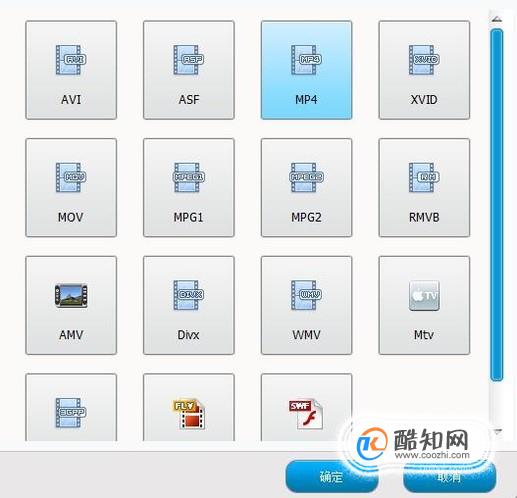Screen dimensions: 517x498
Task: Click the scrollbar down arrow
Action: tap(497, 431)
